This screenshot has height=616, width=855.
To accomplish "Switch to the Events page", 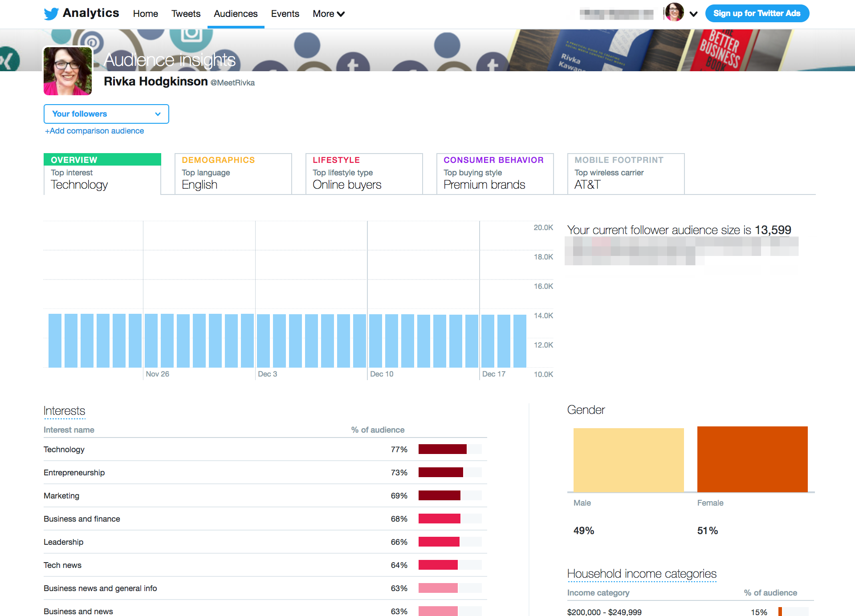I will pyautogui.click(x=285, y=14).
